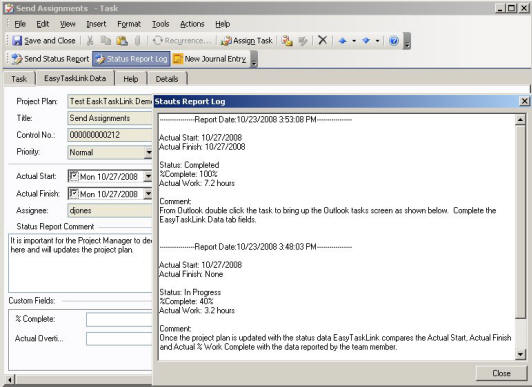Click the Close button in log
532x387 pixels.
coord(501,373)
